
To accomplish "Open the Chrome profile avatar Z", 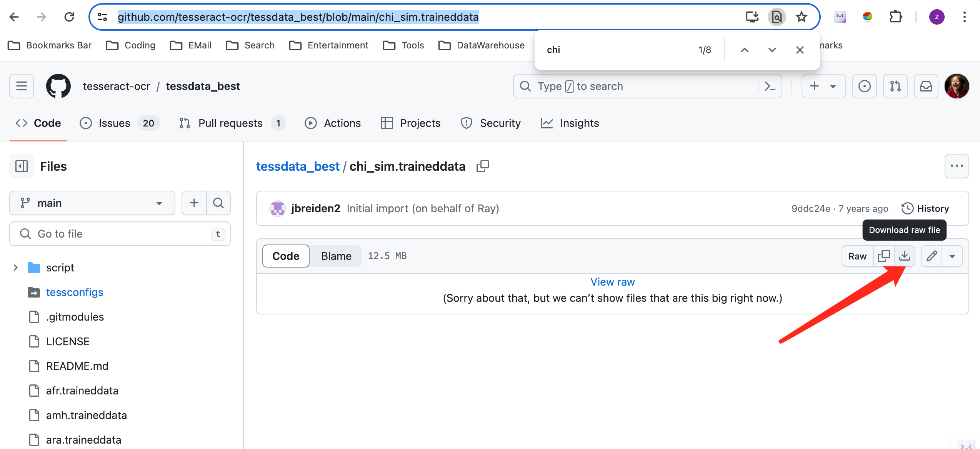I will pos(937,17).
